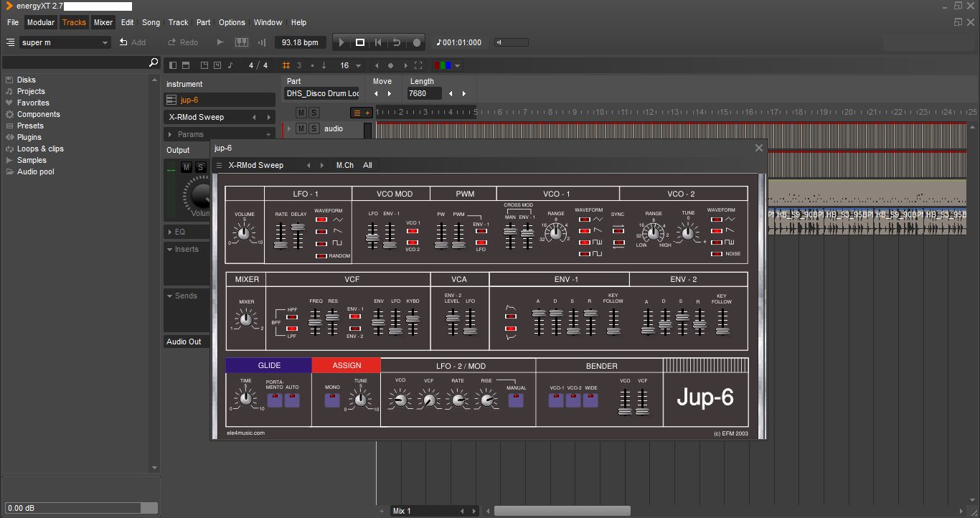This screenshot has width=980, height=518.
Task: Toggle the snap grid icon
Action: pos(286,65)
